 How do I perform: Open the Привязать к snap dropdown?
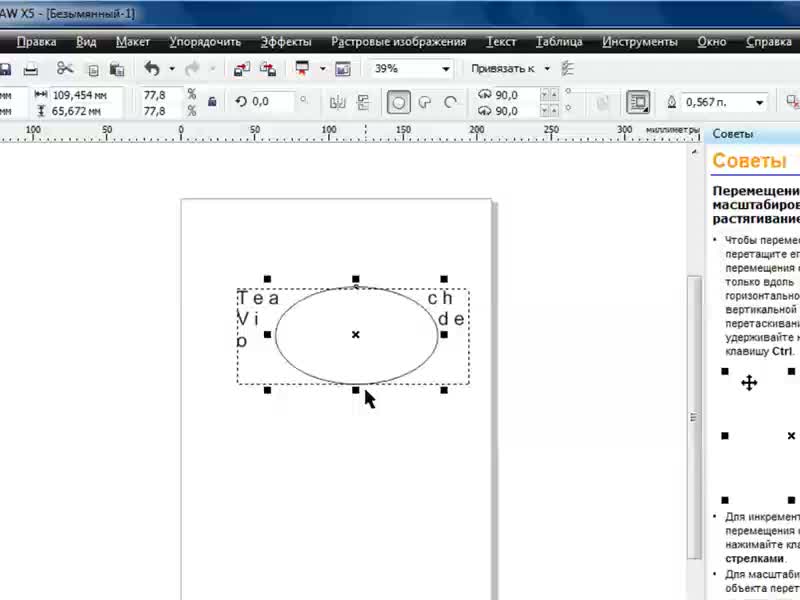pos(547,68)
